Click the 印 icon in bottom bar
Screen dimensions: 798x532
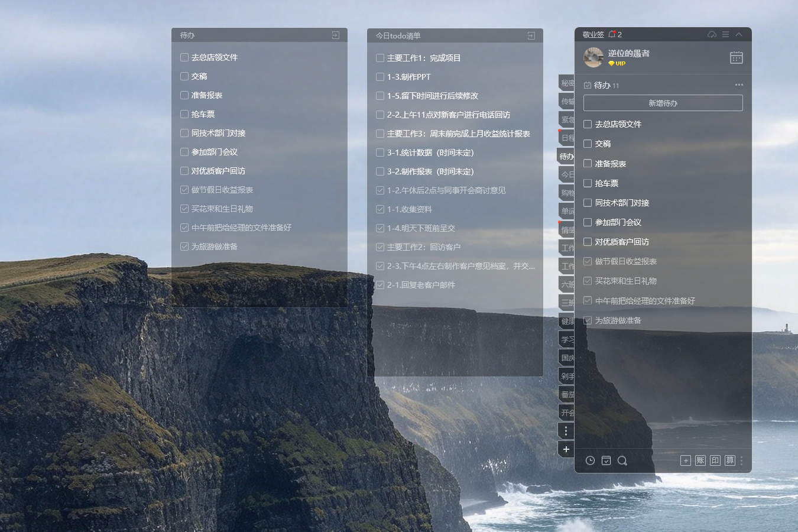[715, 460]
